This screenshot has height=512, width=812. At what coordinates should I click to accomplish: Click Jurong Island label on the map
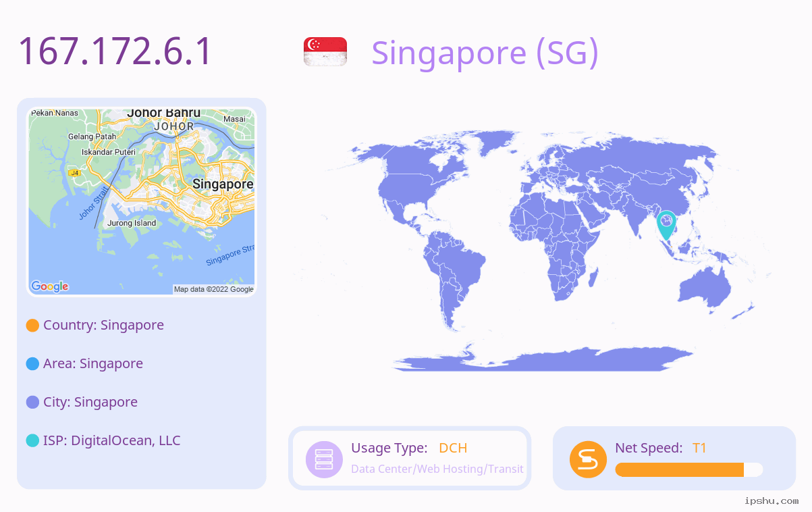point(132,223)
